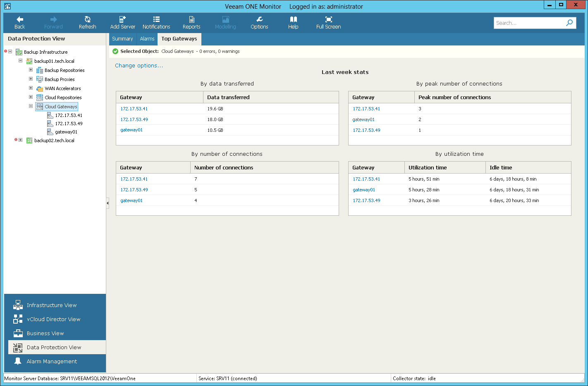Select 172.17.53.49 gateway icon in tree
Viewport: 588px width, 386px height.
(x=50, y=124)
